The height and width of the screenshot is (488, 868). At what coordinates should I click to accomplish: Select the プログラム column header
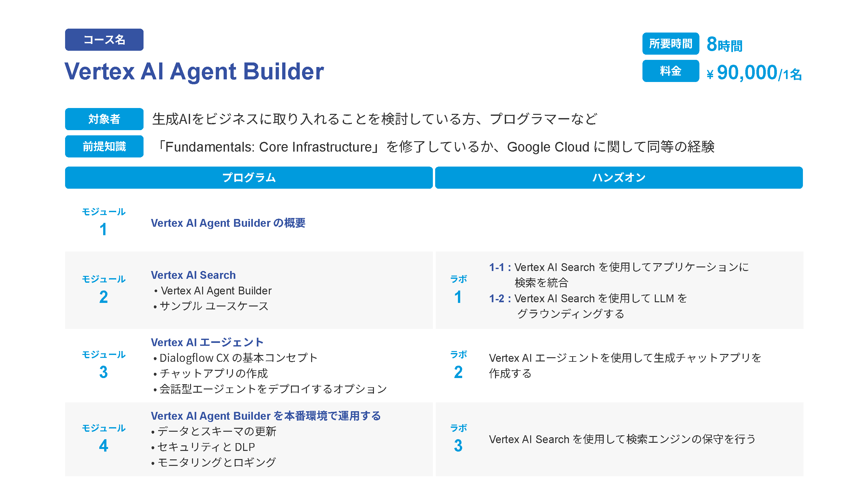[249, 178]
